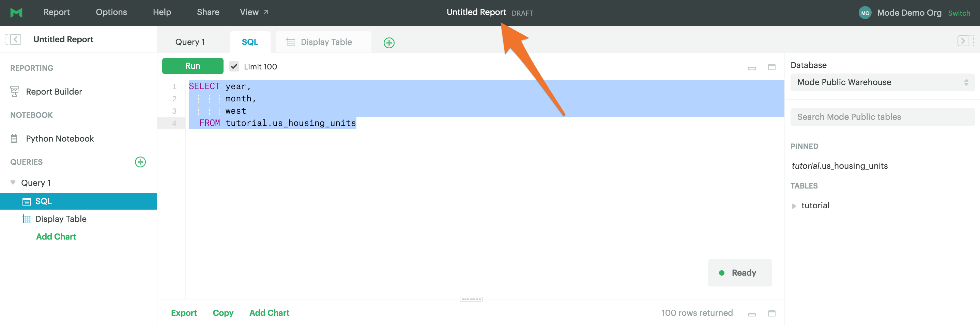Maximize the results pane
980x326 pixels.
pos(771,313)
